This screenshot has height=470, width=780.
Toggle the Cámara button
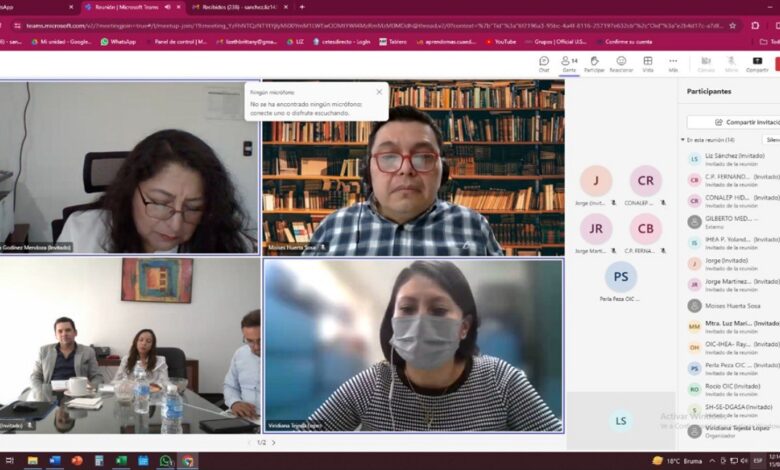point(706,64)
